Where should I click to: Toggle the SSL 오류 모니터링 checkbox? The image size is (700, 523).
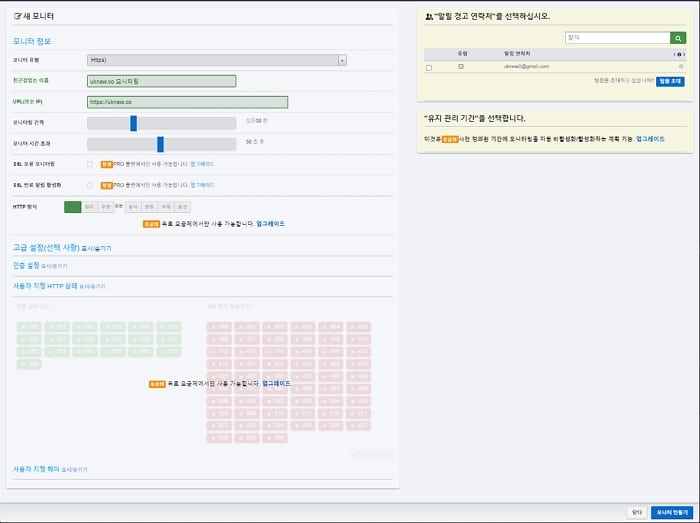[90, 164]
